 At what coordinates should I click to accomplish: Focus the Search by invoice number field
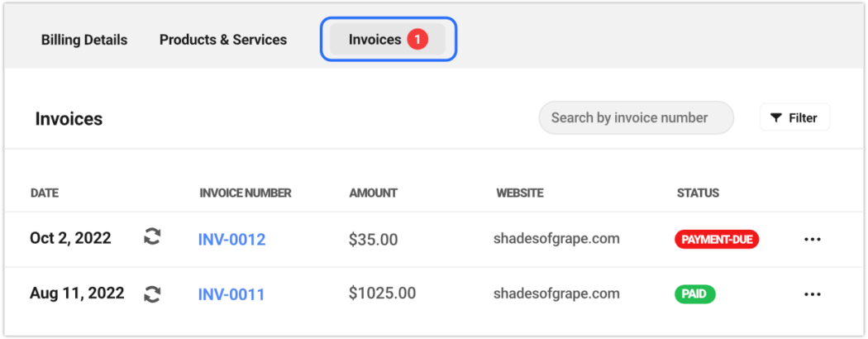[x=635, y=117]
